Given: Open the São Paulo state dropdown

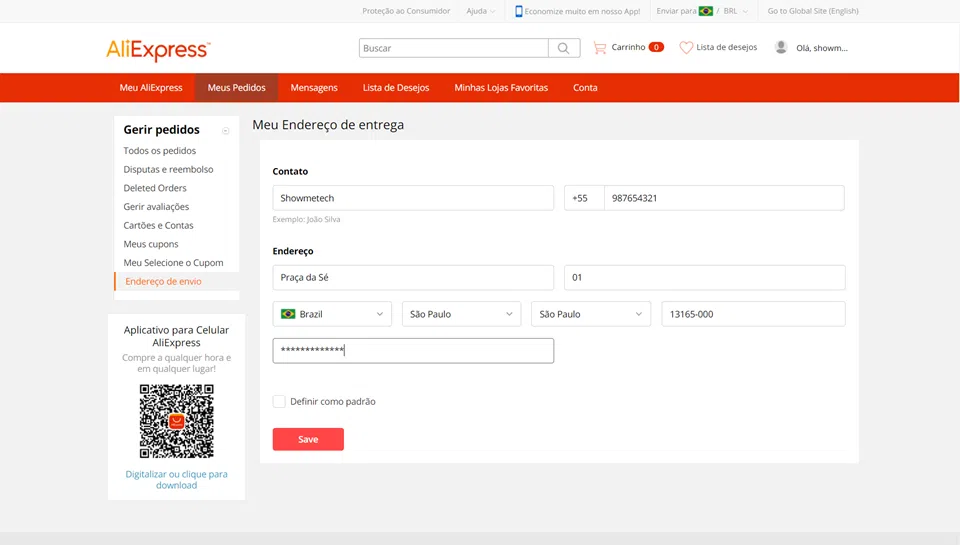Looking at the screenshot, I should [462, 314].
